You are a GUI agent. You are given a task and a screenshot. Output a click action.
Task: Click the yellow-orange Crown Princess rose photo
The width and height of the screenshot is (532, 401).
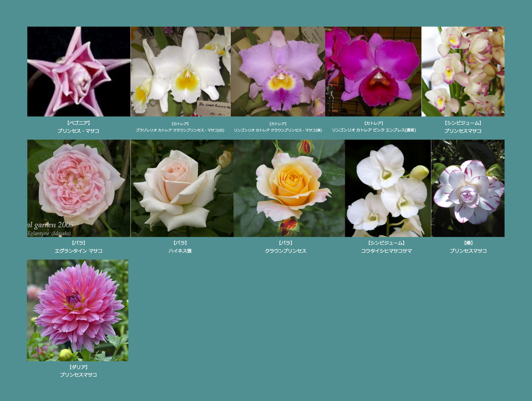(x=289, y=188)
